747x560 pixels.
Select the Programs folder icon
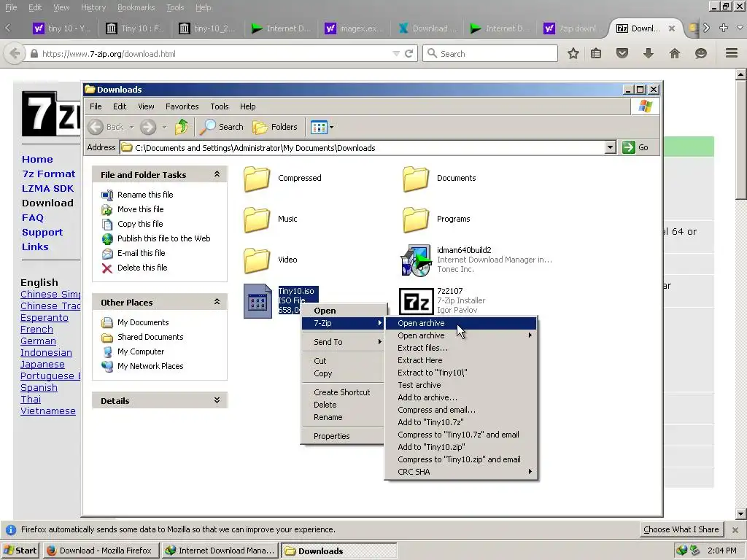click(415, 219)
